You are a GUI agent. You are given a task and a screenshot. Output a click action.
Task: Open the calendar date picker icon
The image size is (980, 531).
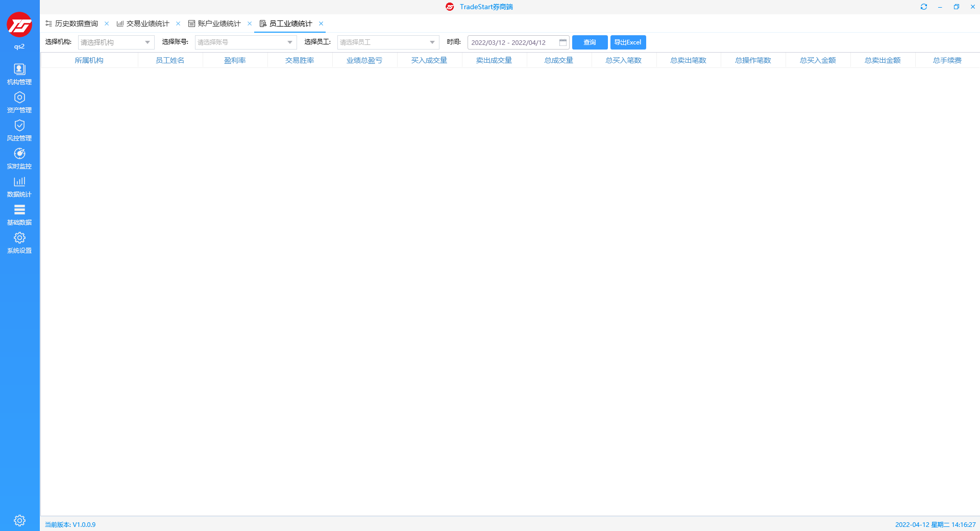563,42
